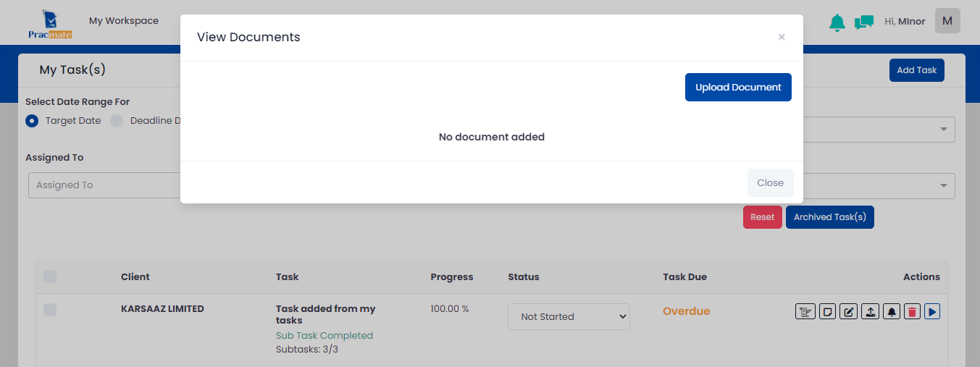
Task: Toggle the select-all checkbox in table header
Action: (x=50, y=276)
